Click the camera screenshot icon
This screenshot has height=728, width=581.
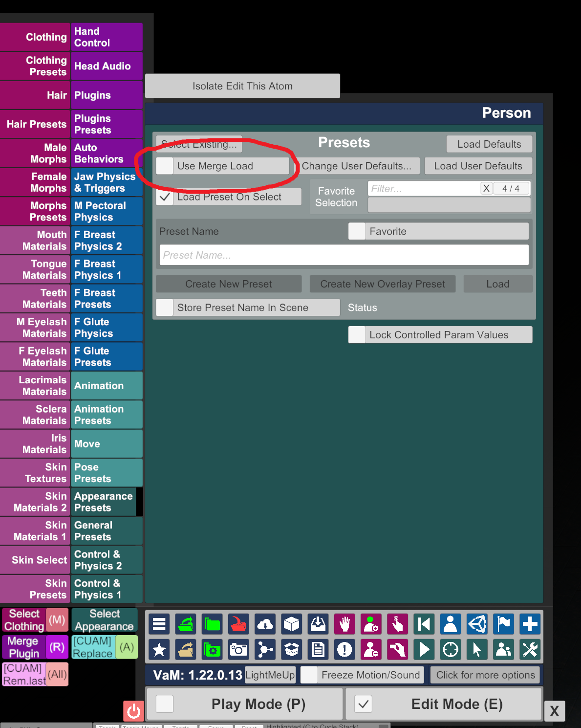[x=238, y=649]
